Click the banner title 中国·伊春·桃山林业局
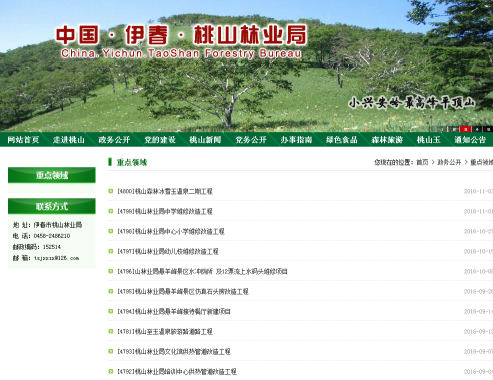 [181, 35]
